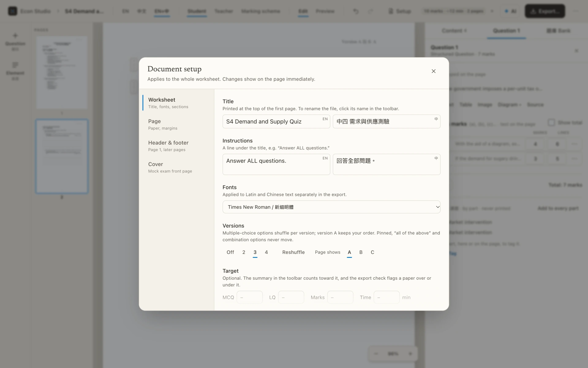The width and height of the screenshot is (588, 368).
Task: Click the English instructions text box
Action: (x=276, y=164)
